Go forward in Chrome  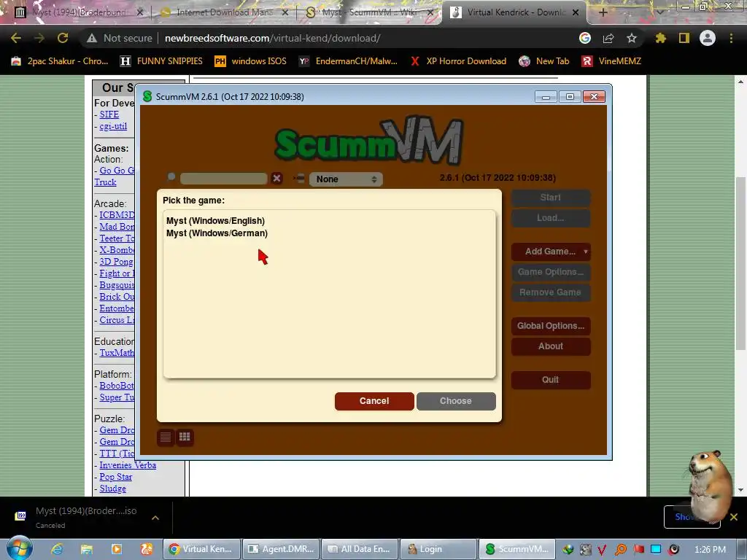(x=39, y=38)
